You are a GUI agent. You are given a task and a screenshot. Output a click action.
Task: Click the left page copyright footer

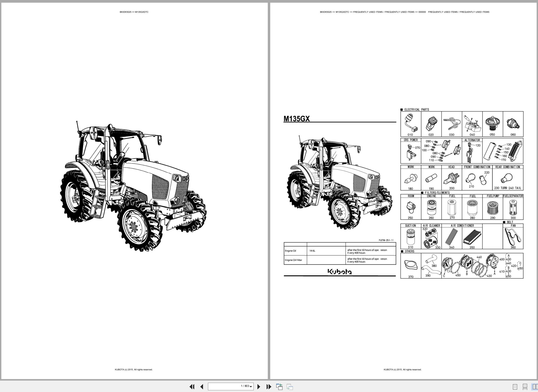(134, 369)
